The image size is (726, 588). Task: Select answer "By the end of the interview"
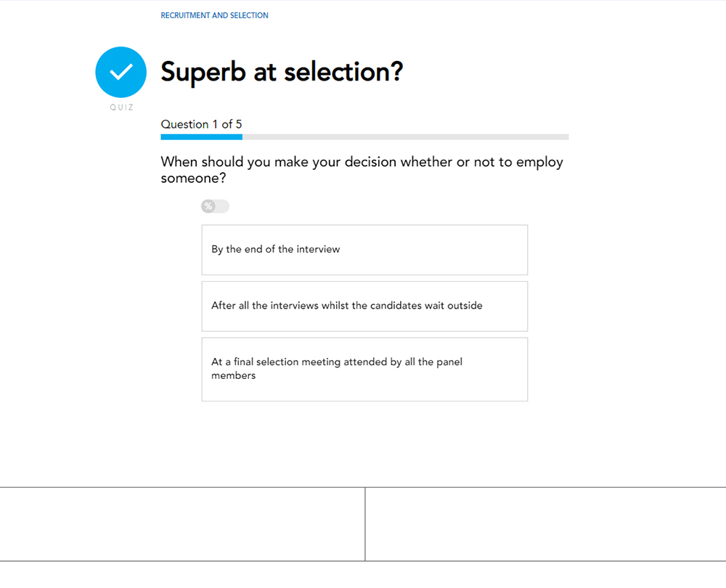[x=364, y=250]
